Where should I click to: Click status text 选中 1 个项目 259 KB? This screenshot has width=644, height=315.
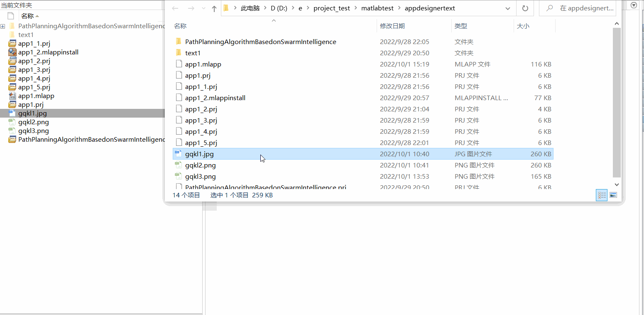242,195
